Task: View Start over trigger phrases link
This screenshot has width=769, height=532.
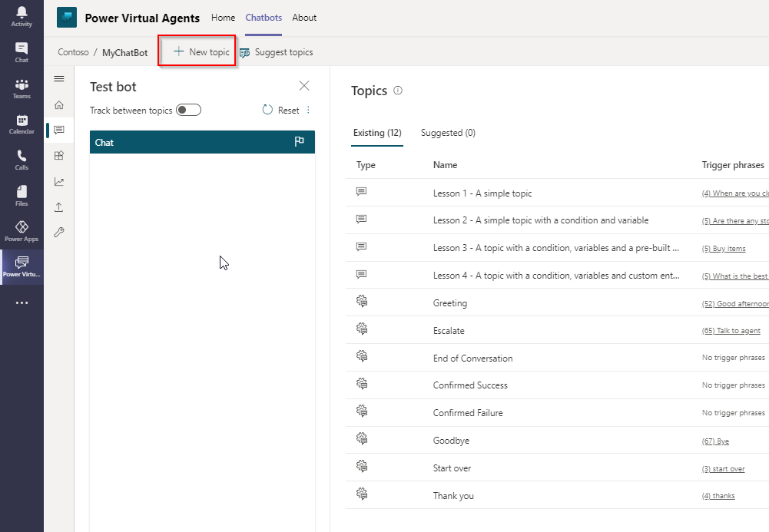Action: 723,469
